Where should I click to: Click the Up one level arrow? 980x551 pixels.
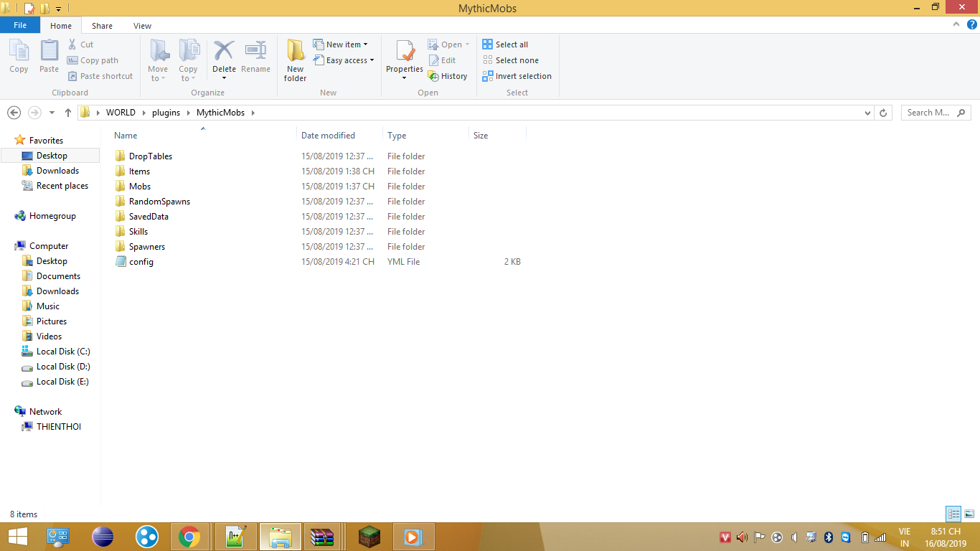(x=68, y=113)
